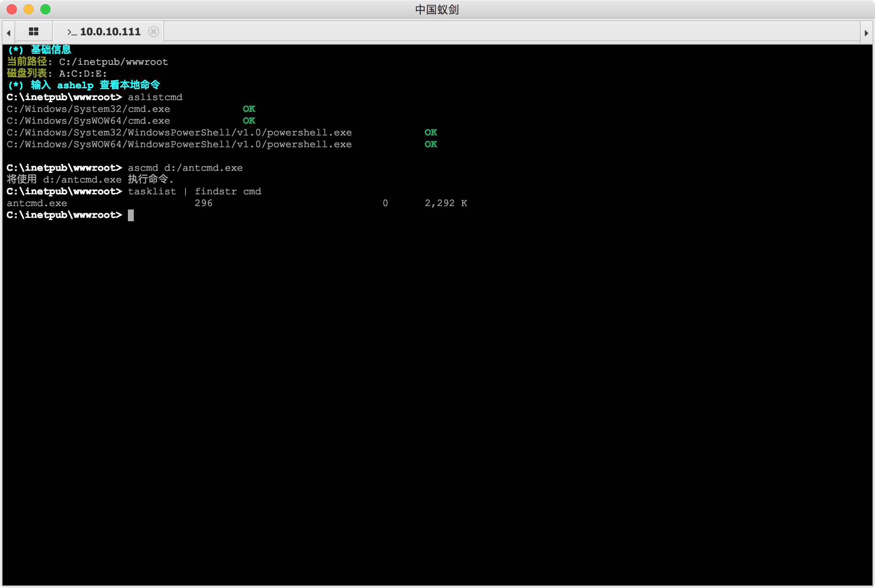Click the current path C:/inetpub/wwwroot text
The width and height of the screenshot is (875, 588).
pos(113,62)
